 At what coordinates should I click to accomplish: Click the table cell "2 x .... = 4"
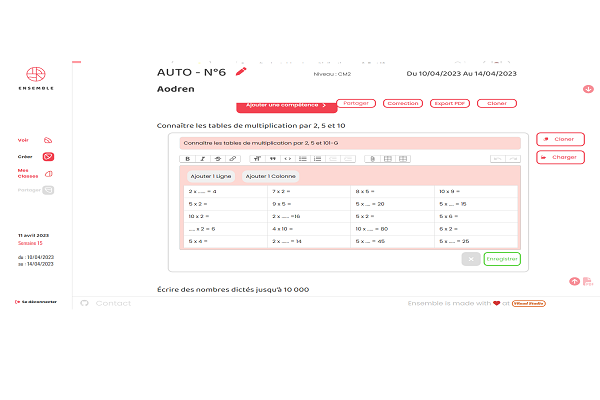pyautogui.click(x=225, y=191)
